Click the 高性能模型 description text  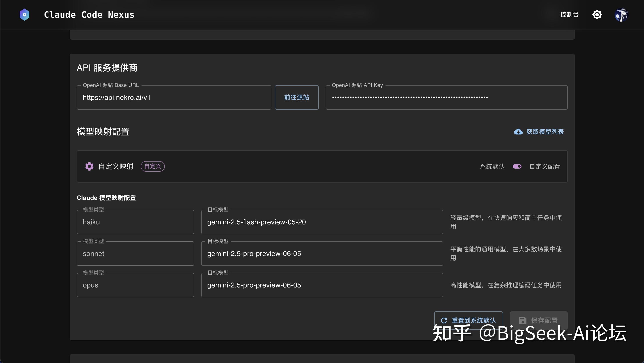pos(506,285)
